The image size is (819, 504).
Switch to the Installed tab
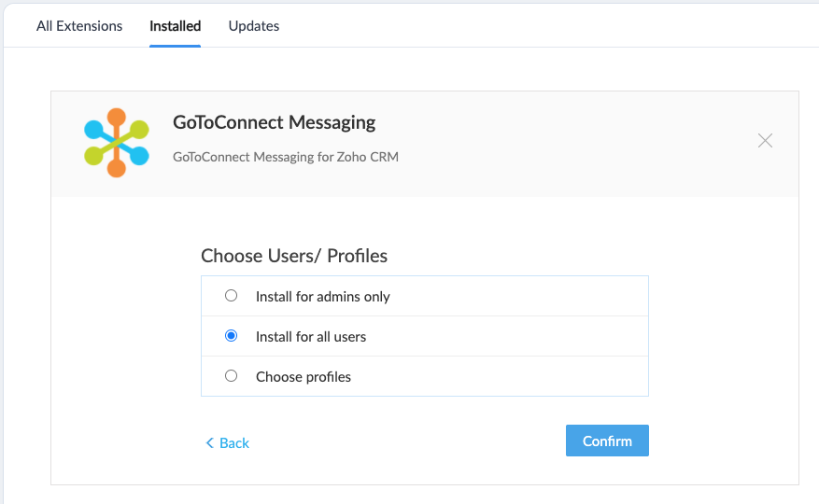coord(175,25)
